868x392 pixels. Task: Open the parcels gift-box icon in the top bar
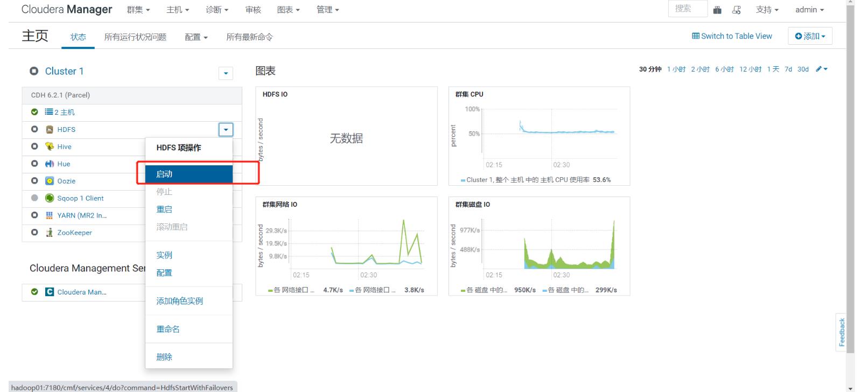pyautogui.click(x=717, y=10)
